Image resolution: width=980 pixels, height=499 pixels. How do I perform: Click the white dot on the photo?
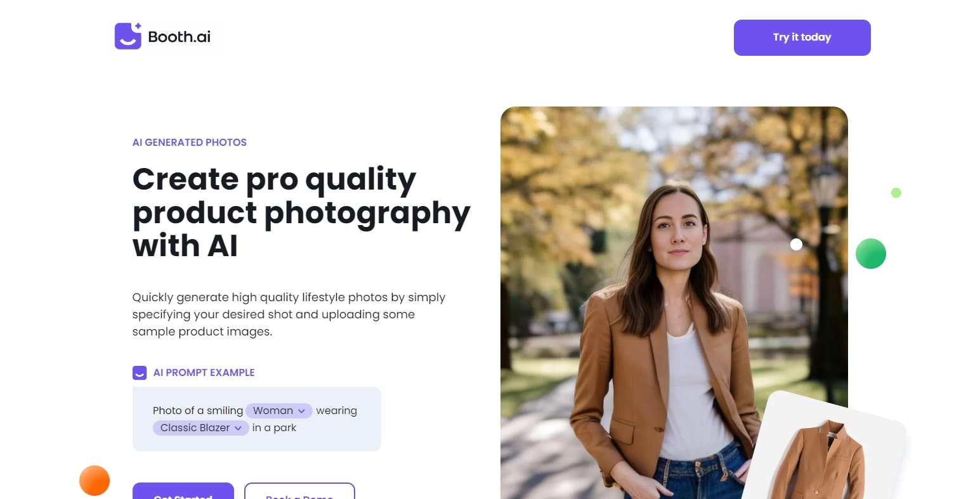[797, 245]
